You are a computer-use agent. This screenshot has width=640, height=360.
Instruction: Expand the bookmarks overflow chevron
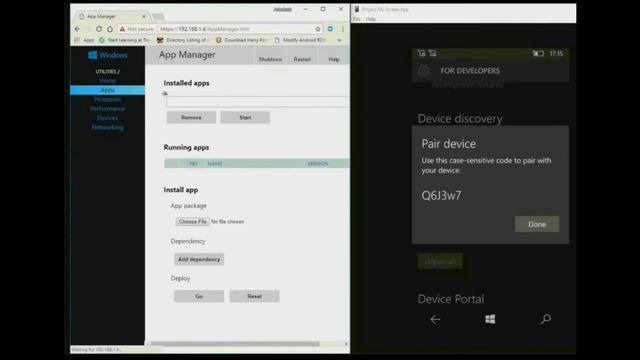(339, 40)
